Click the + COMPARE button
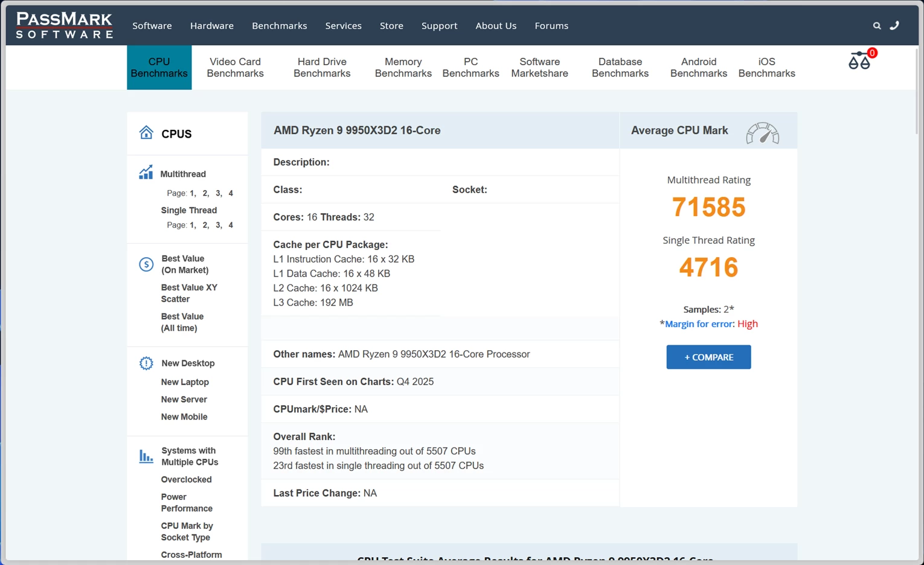The width and height of the screenshot is (924, 565). 708,357
